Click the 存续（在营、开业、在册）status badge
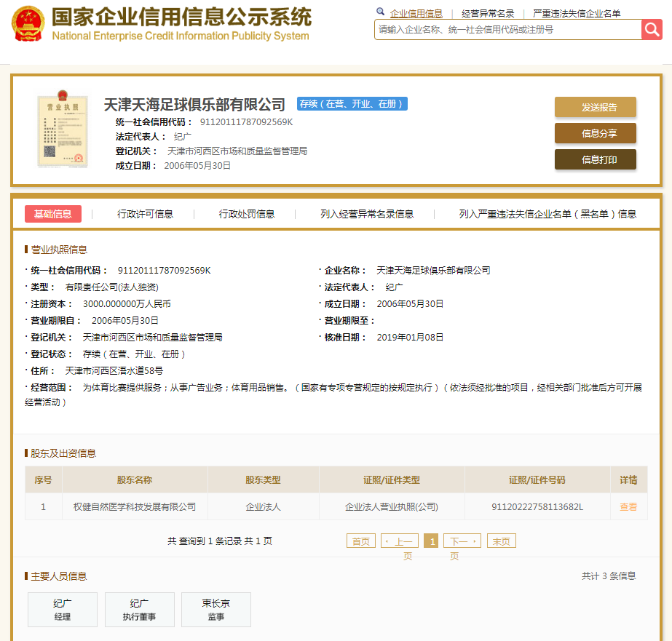 click(x=352, y=103)
